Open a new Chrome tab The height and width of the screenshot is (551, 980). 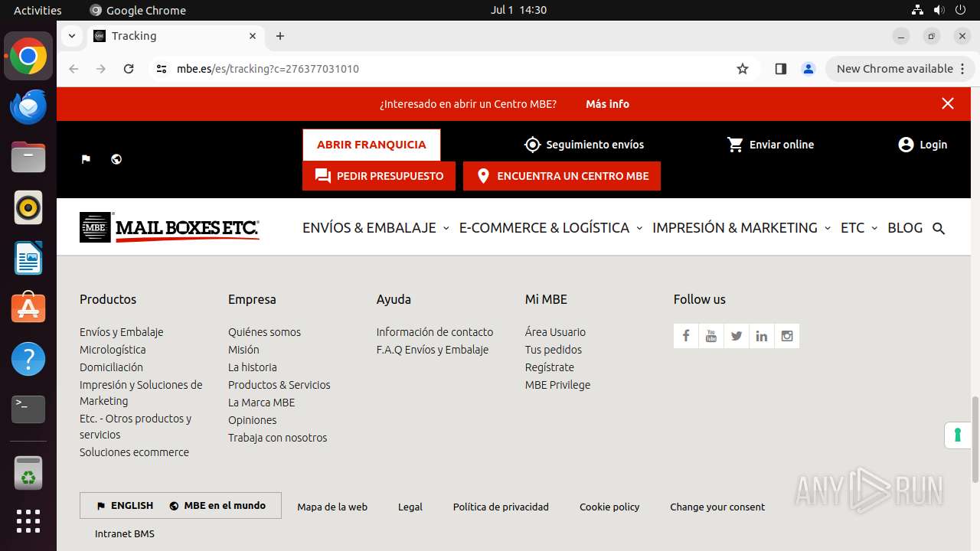point(280,36)
